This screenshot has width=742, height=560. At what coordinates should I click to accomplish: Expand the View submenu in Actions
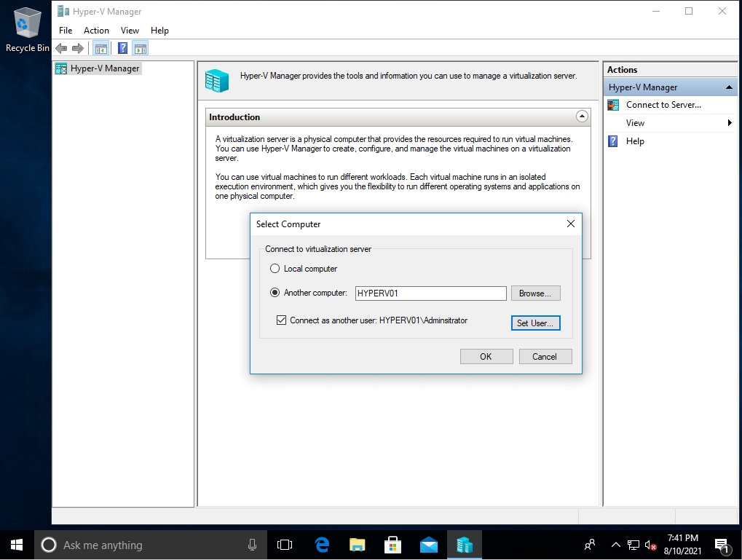(730, 123)
